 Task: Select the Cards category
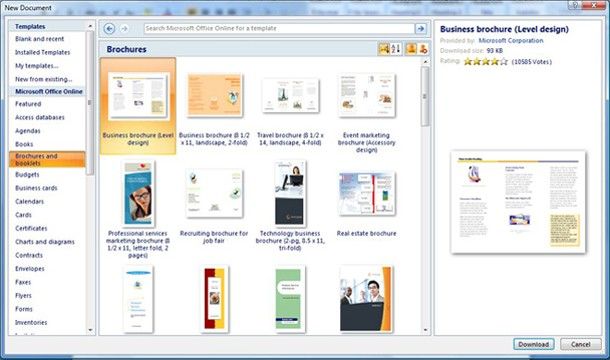click(23, 215)
